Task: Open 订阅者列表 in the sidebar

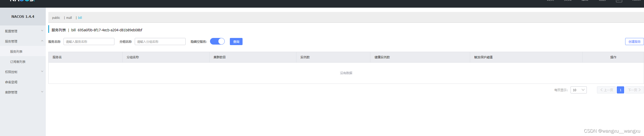Action: [x=23, y=62]
